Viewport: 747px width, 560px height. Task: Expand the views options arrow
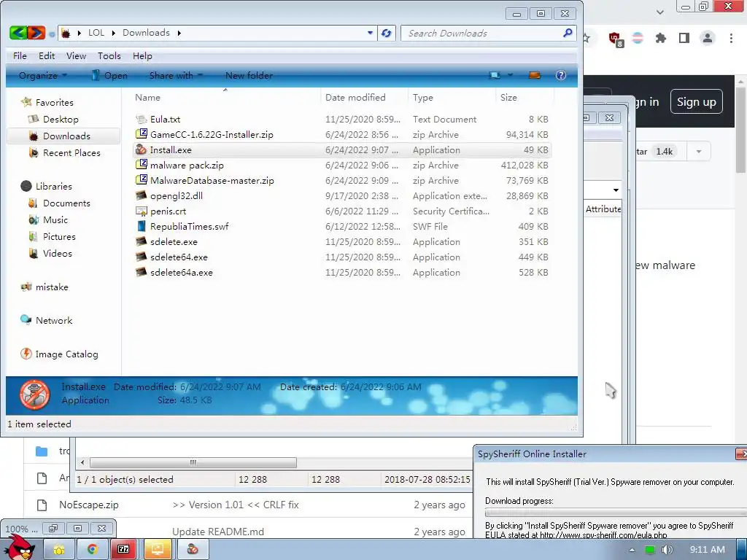pos(510,75)
